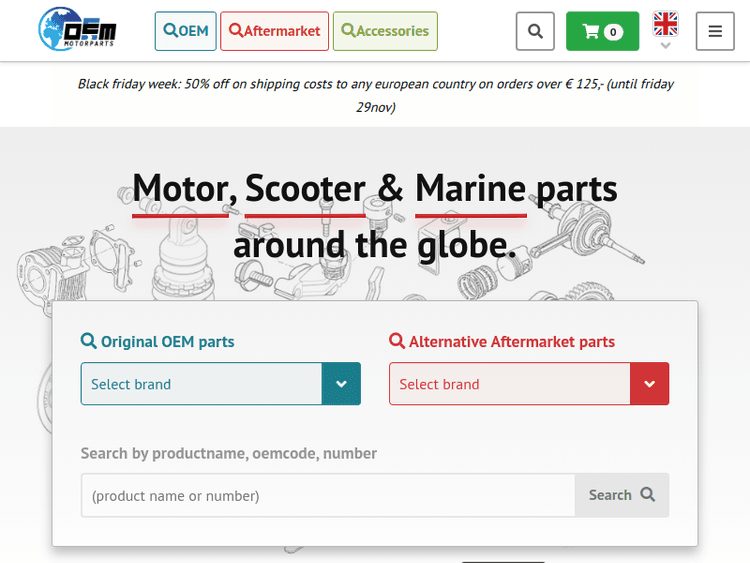Screen dimensions: 750x563
Task: Click the red dropdown arrow for Aftermarket brand
Action: point(650,384)
